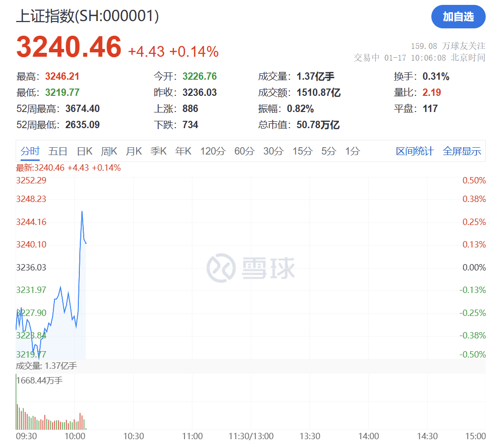
Task: Click the 加自选 button
Action: click(x=458, y=17)
